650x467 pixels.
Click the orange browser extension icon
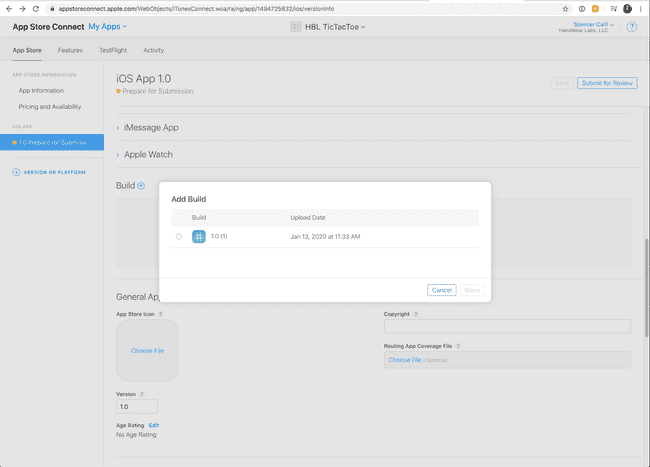595,9
